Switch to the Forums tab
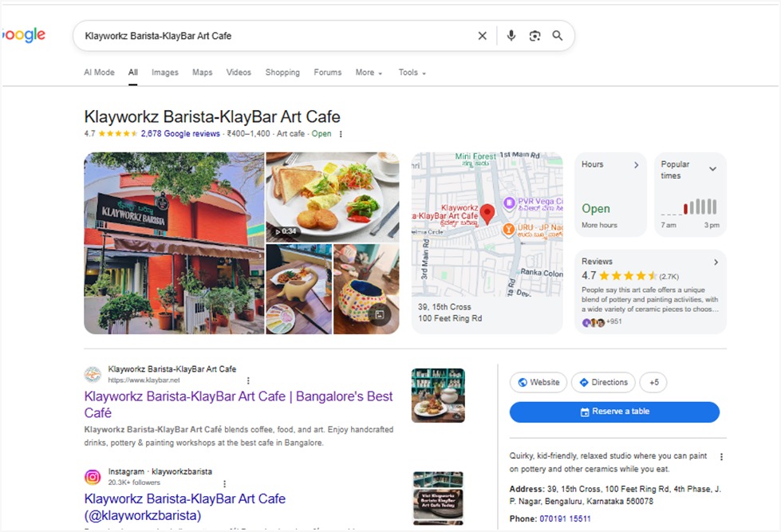The image size is (781, 532). click(x=328, y=73)
